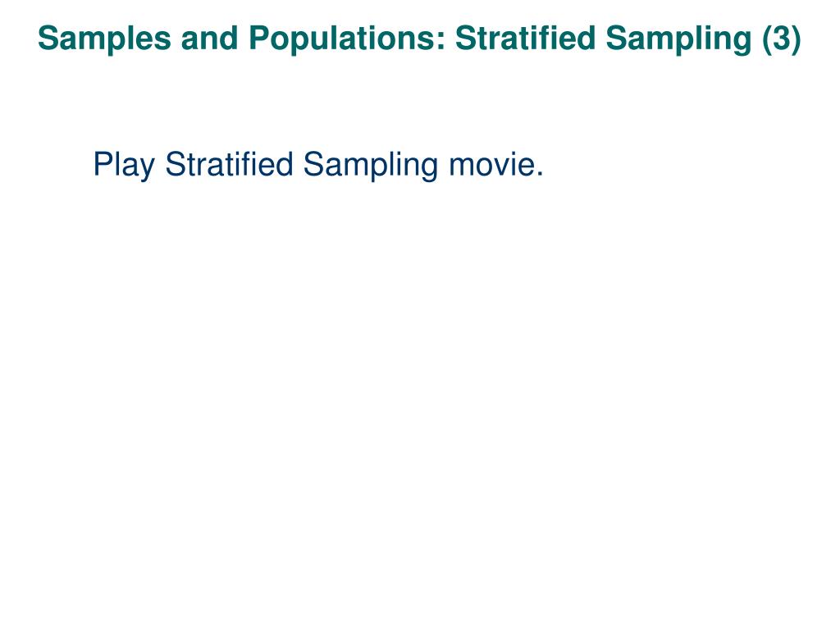Click the empty space between title and body
The height and width of the screenshot is (630, 840).
pos(420,102)
